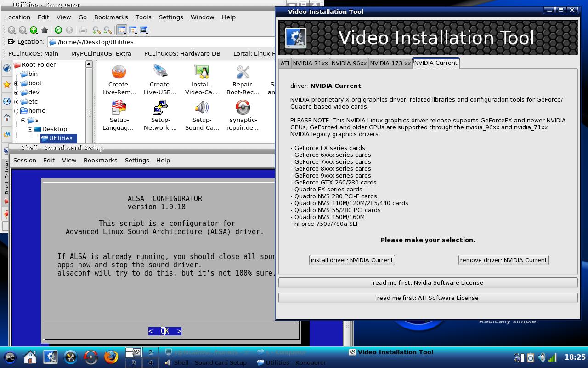Switch to Shell - Sound card Setup taskbar entry
Image resolution: width=588 pixels, height=368 pixels.
coord(206,362)
